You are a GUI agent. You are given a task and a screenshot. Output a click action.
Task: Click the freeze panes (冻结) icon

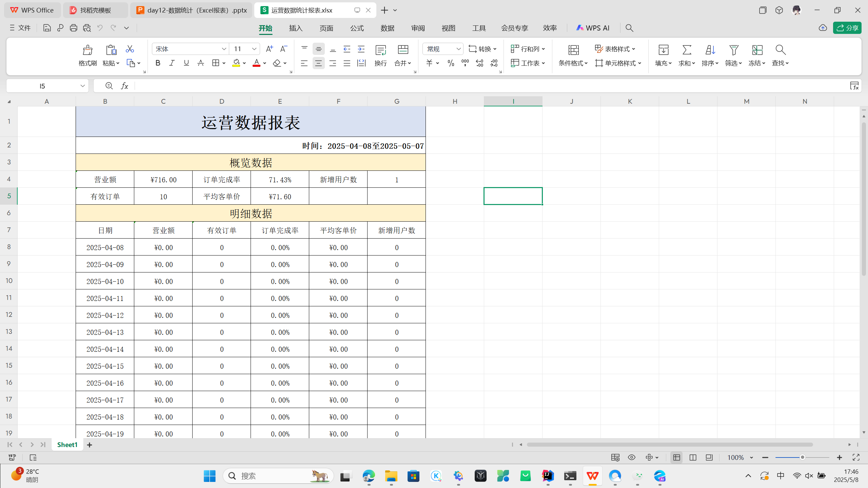(757, 50)
